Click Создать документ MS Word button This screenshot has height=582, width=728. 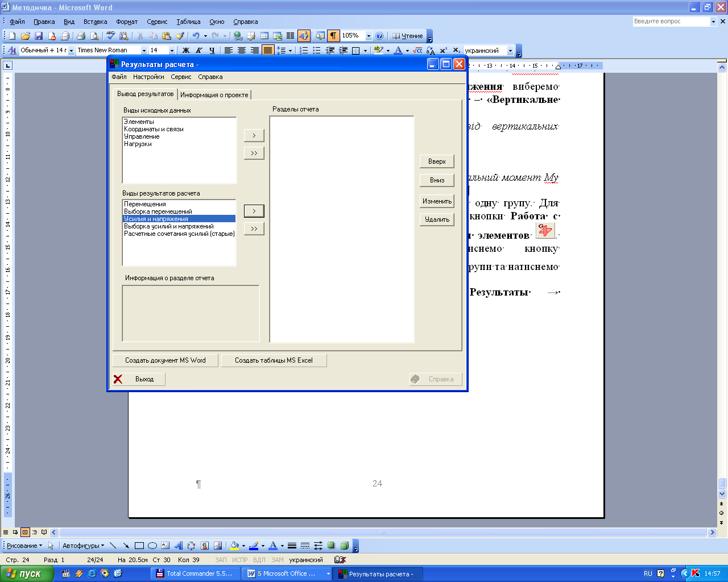[x=166, y=360]
